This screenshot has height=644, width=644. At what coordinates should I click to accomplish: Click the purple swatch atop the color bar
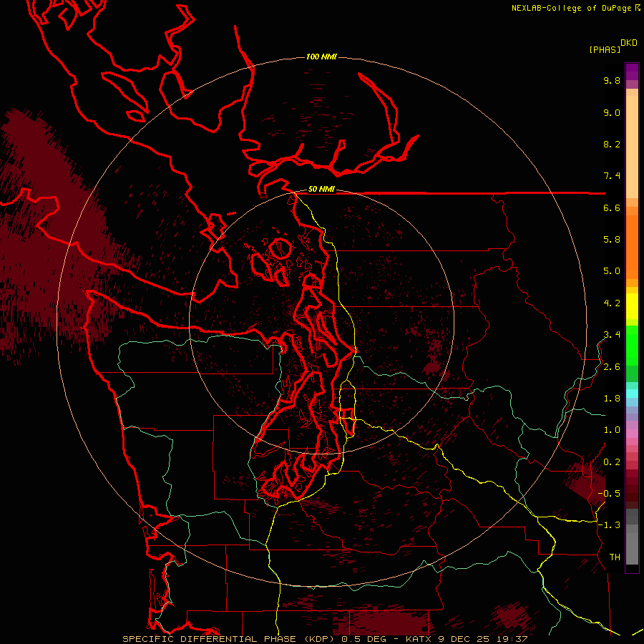click(x=632, y=72)
